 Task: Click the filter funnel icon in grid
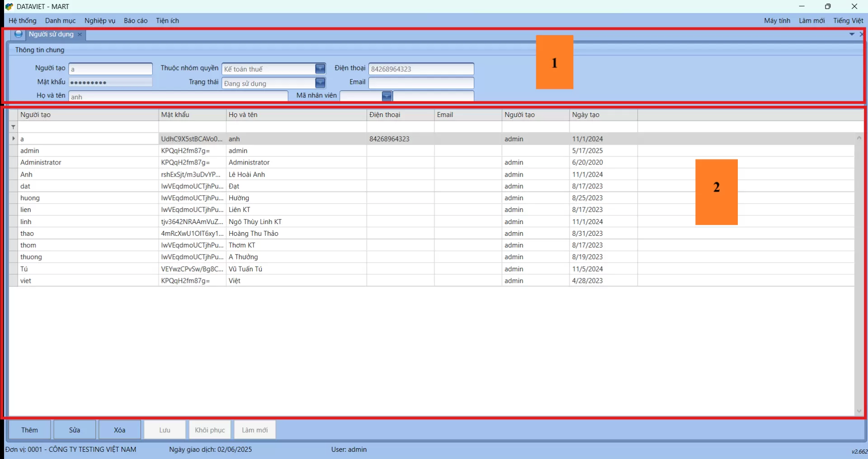point(13,127)
